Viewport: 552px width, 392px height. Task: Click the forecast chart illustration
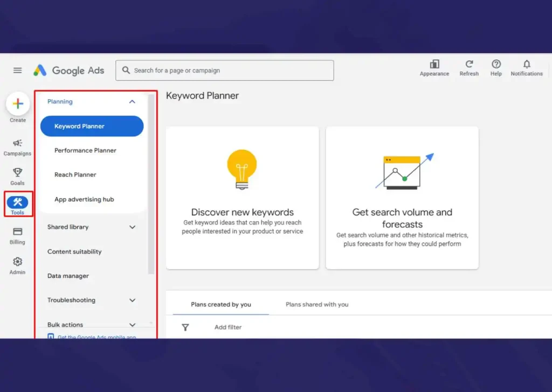pos(404,171)
